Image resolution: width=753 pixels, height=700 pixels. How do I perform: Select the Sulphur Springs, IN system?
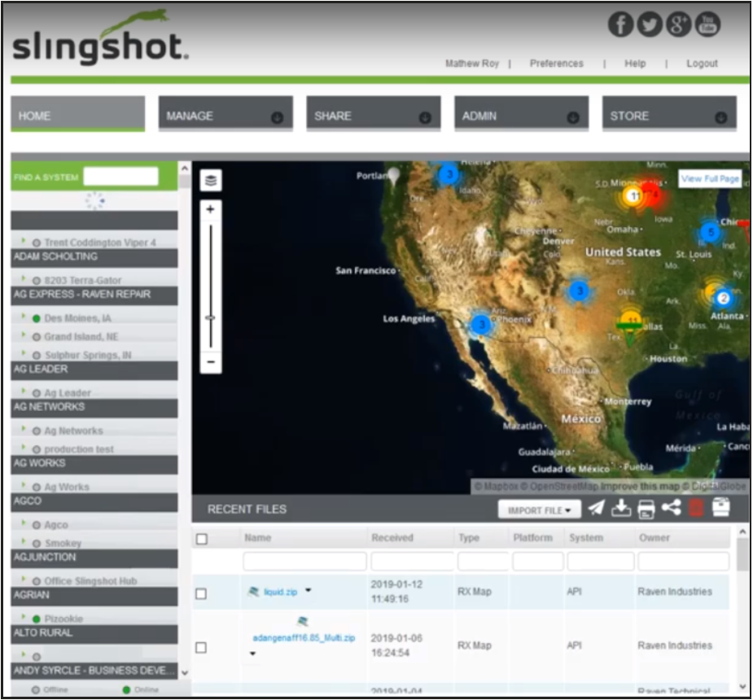coord(88,355)
